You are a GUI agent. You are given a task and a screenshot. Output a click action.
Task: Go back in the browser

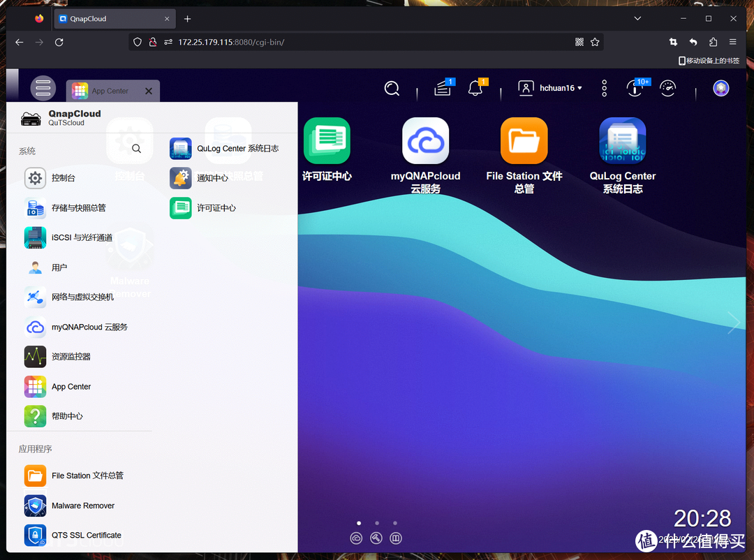point(20,43)
